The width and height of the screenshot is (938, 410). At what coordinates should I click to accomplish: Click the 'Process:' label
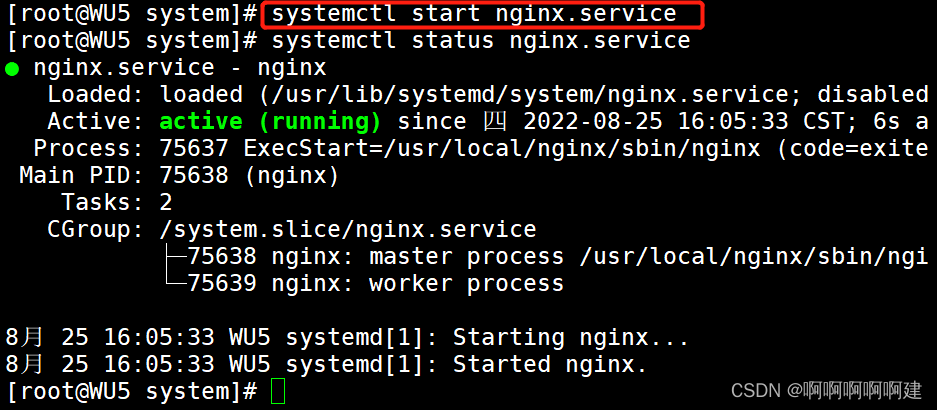(90, 148)
